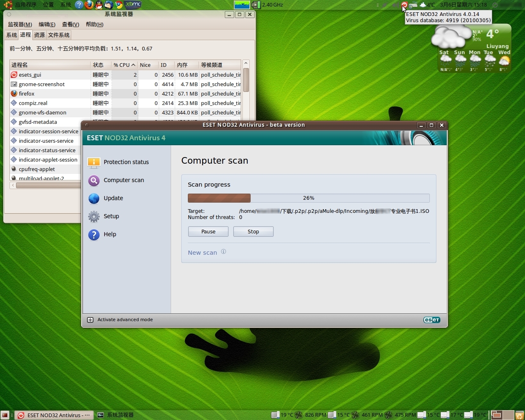The height and width of the screenshot is (420, 525).
Task: Switch to second workspace in switcher
Action: pos(508,415)
